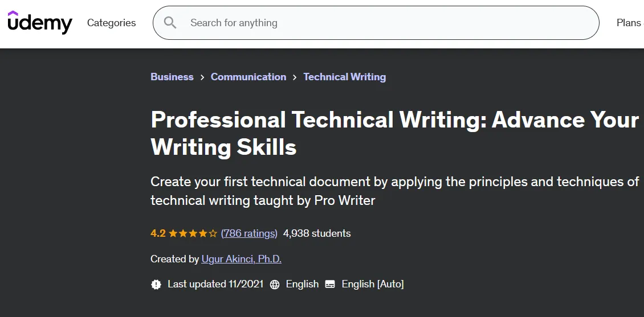This screenshot has width=644, height=317.
Task: Click the course subtitle description
Action: tap(395, 191)
